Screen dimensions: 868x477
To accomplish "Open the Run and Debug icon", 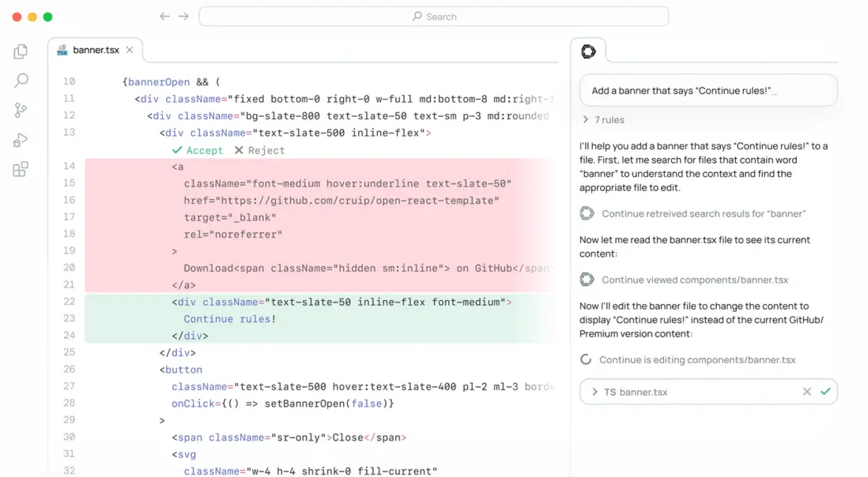I will coord(21,141).
